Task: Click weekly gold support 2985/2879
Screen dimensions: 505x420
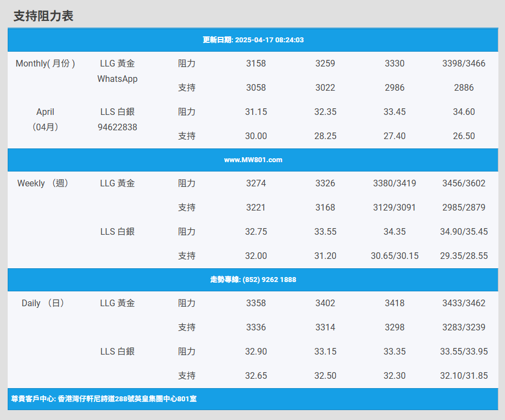Action: tap(464, 207)
